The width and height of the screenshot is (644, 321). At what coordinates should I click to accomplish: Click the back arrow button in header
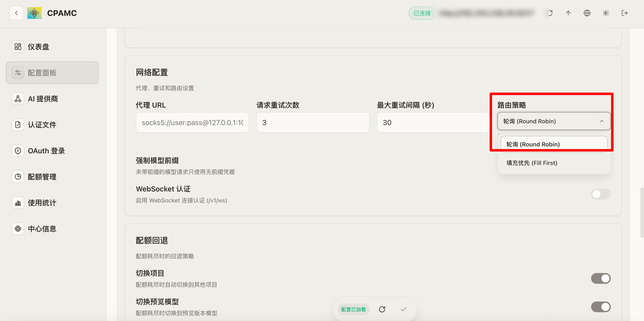(x=17, y=13)
